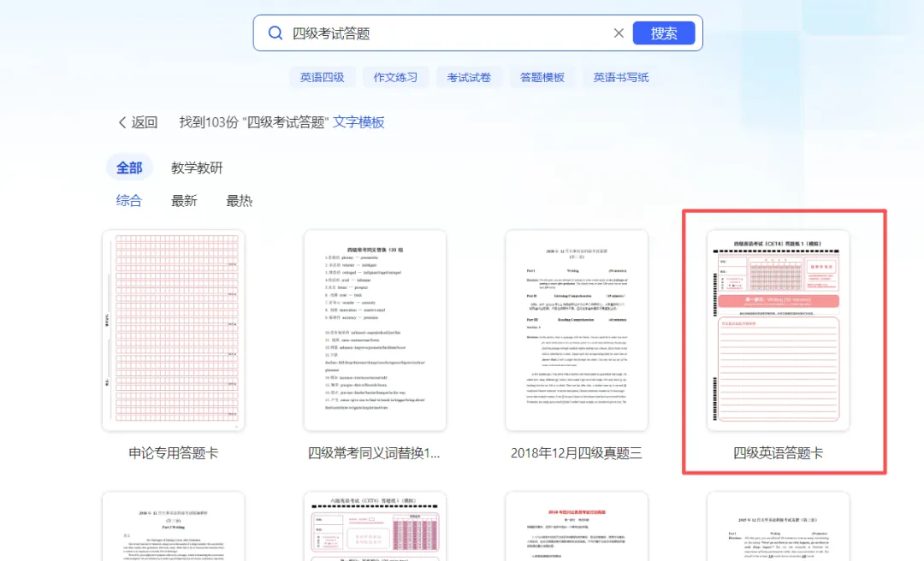Click the 四级常考同义词替换1... title text
The height and width of the screenshot is (561, 924).
click(374, 452)
